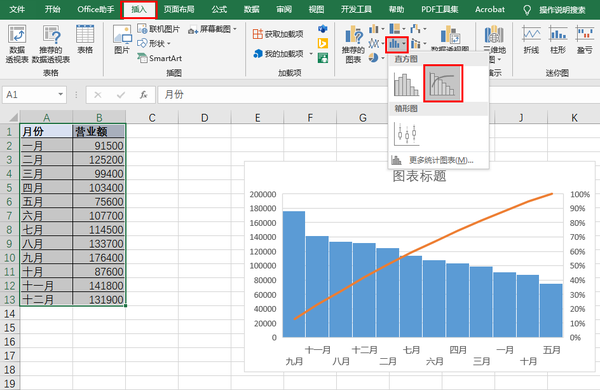The width and height of the screenshot is (600, 390).
Task: Insert a Line sparkline (折线)
Action: point(532,39)
